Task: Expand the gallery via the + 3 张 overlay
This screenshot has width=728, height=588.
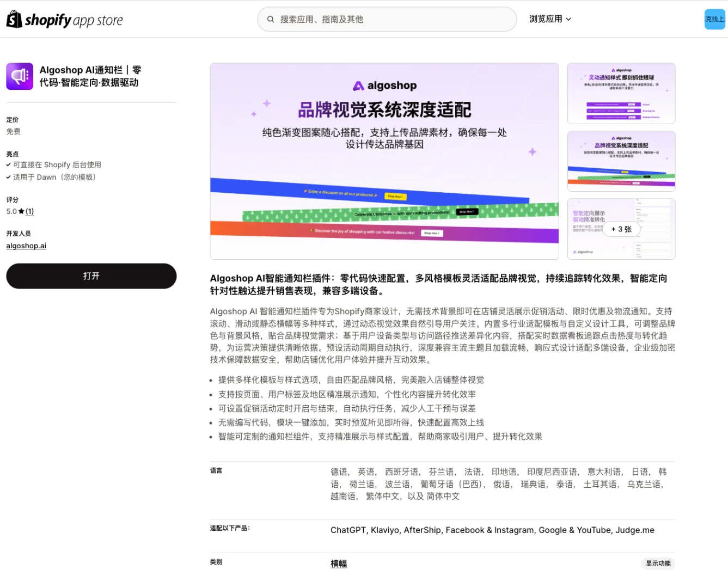Action: point(621,229)
